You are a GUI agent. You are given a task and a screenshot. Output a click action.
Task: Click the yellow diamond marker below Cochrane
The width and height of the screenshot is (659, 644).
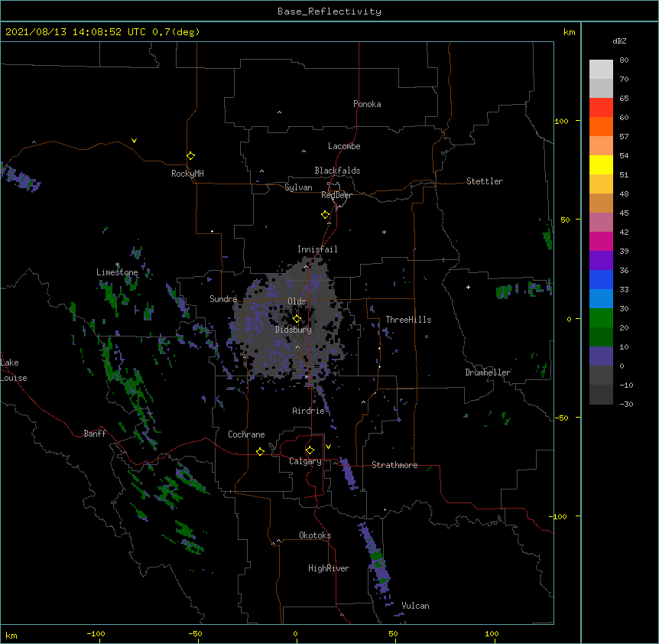pos(260,451)
